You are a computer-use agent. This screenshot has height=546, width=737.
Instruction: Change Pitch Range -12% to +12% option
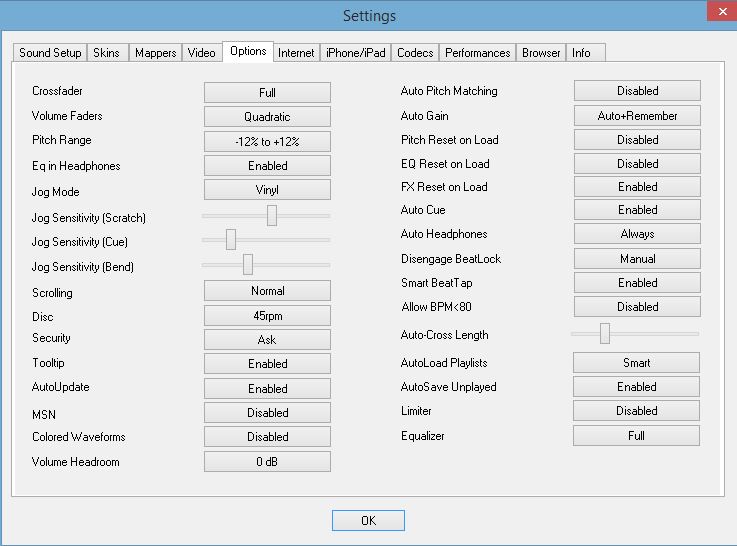point(267,142)
